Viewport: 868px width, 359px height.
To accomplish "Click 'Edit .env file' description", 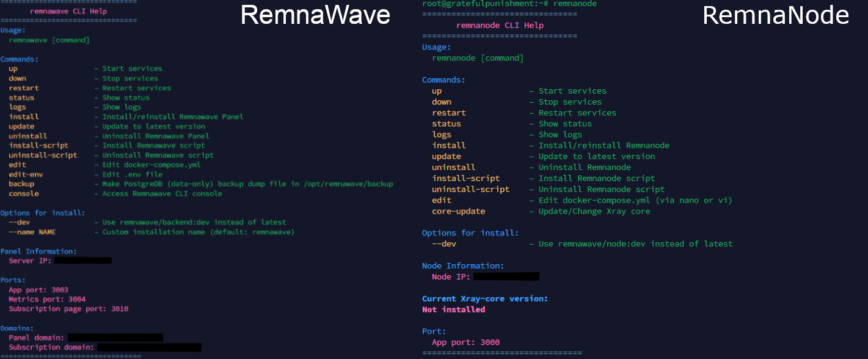I will click(133, 174).
